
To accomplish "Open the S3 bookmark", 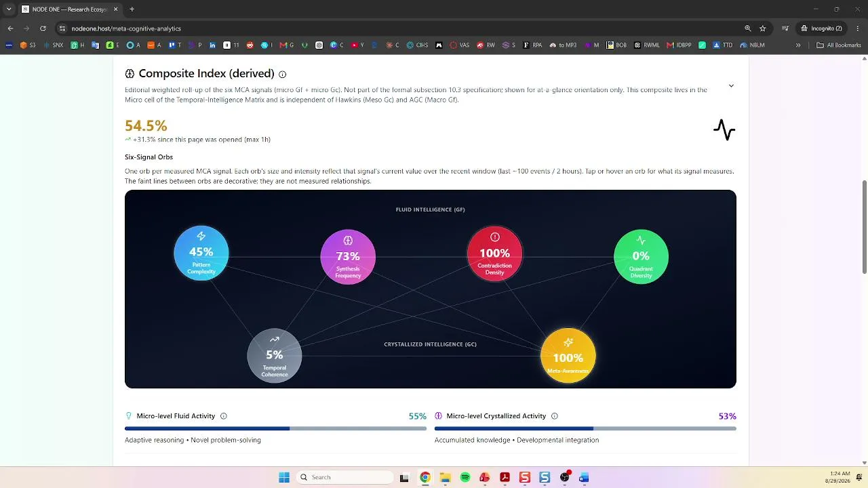I will 28,45.
